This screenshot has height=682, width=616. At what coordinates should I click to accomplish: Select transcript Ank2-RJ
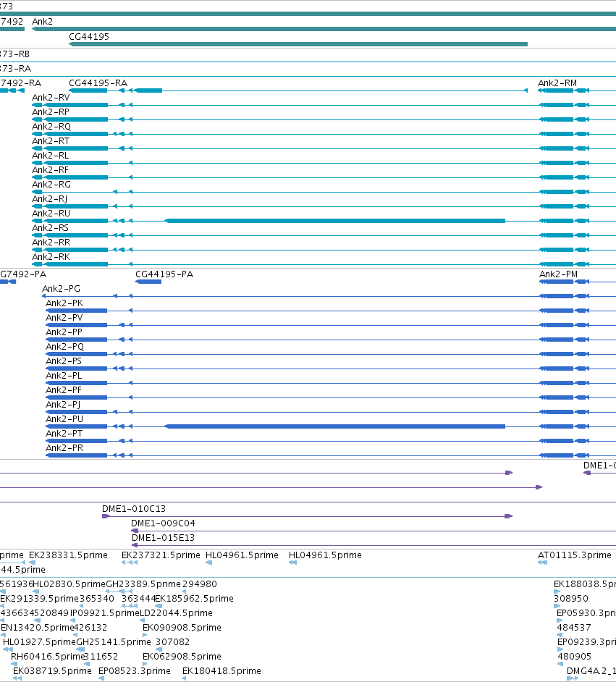[50, 199]
